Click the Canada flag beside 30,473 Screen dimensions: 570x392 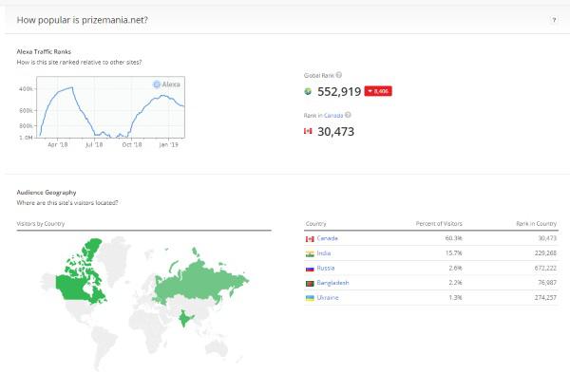pyautogui.click(x=308, y=131)
